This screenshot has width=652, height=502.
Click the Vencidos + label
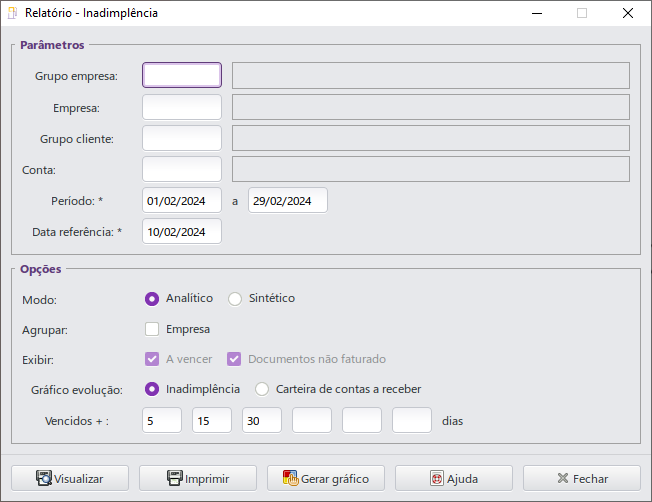coord(77,421)
